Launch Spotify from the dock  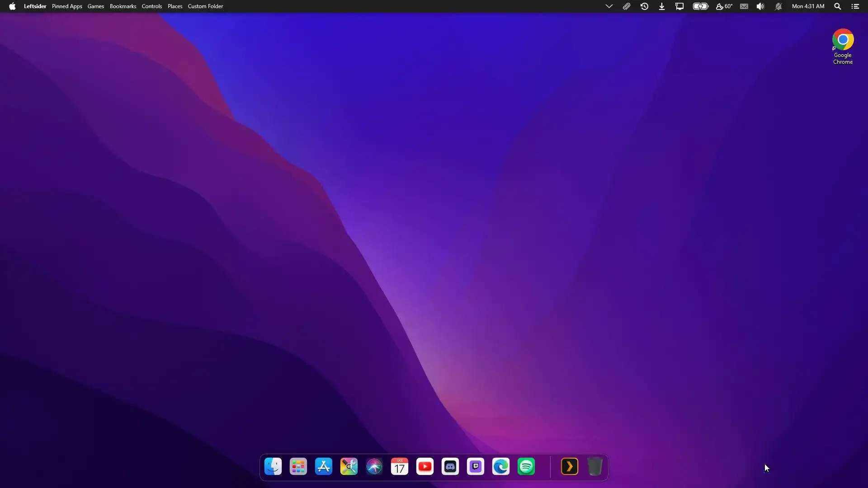pos(526,467)
